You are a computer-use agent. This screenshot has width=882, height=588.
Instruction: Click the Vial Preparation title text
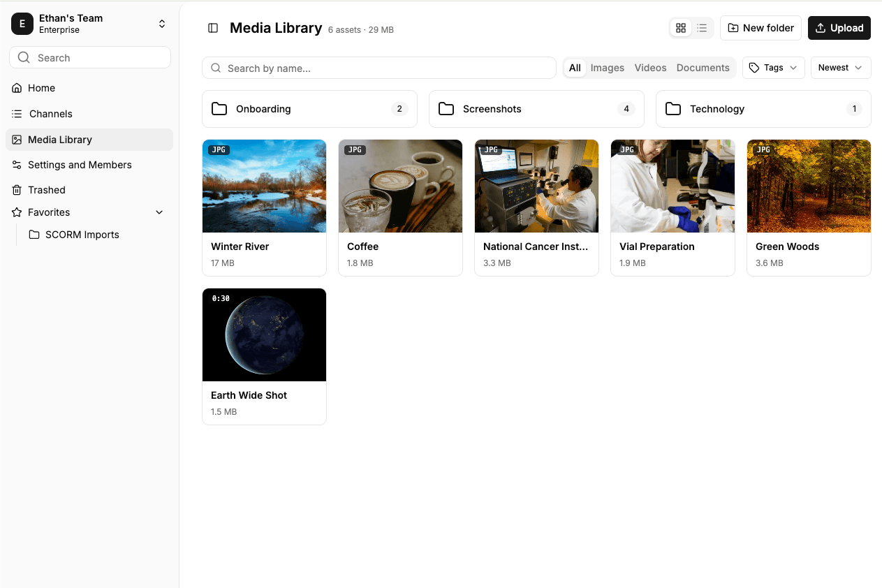pos(656,247)
